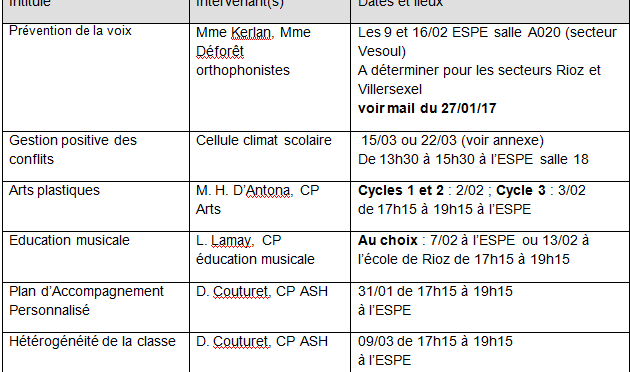Click '31/01 de 17h15 à 19h15' text

435,291
